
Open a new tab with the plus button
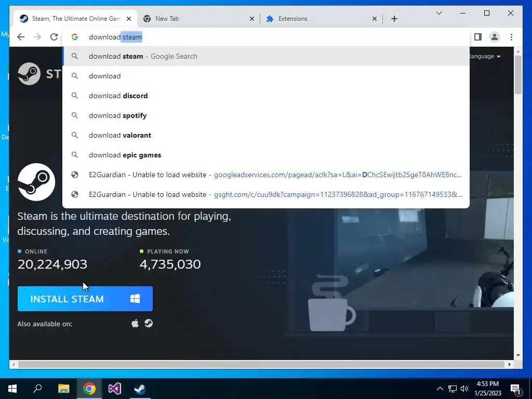[x=394, y=19]
